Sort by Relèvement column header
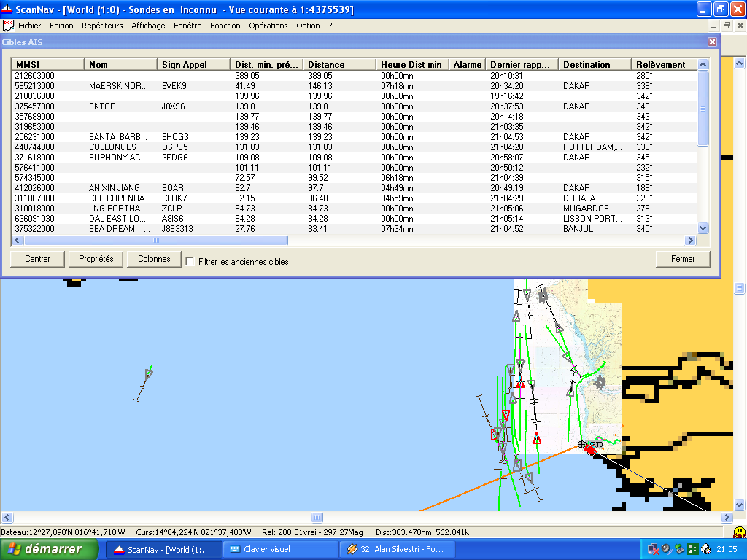The width and height of the screenshot is (747, 560). tap(664, 64)
